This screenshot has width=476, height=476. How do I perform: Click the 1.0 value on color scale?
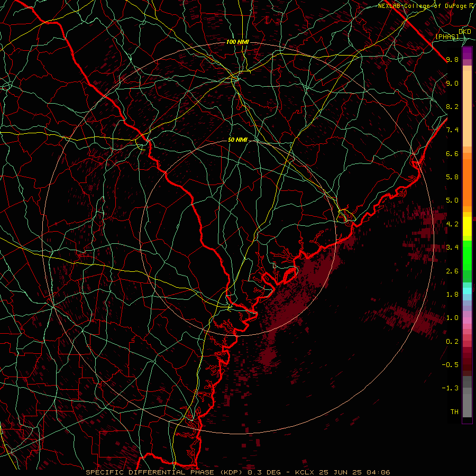[452, 318]
